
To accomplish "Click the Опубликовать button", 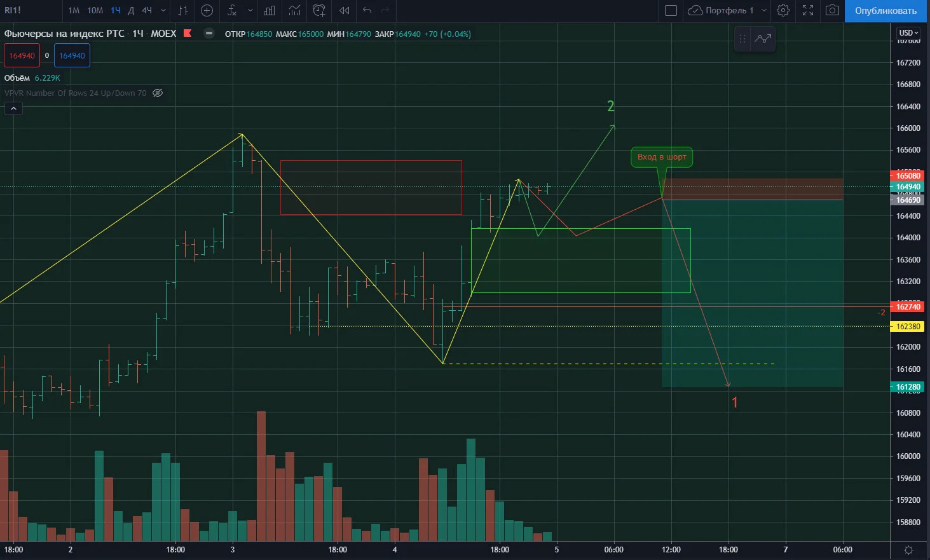I will click(886, 11).
